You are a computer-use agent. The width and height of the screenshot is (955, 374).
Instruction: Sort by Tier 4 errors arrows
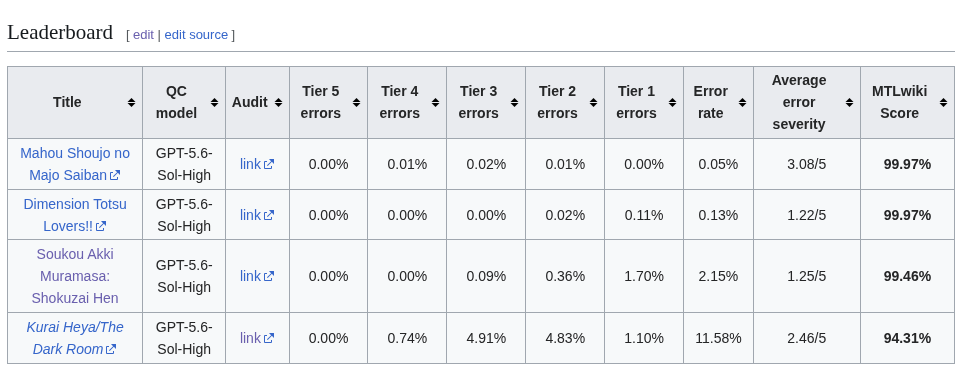tap(435, 102)
